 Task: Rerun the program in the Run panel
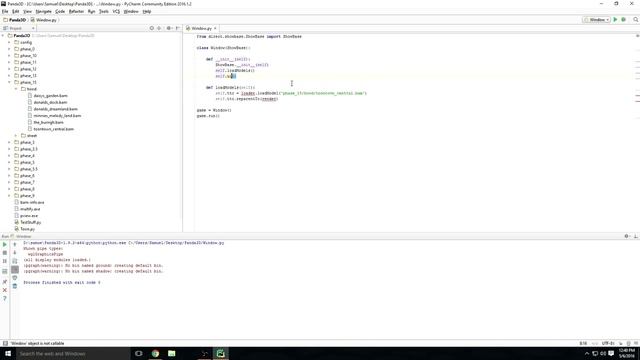coord(5,244)
